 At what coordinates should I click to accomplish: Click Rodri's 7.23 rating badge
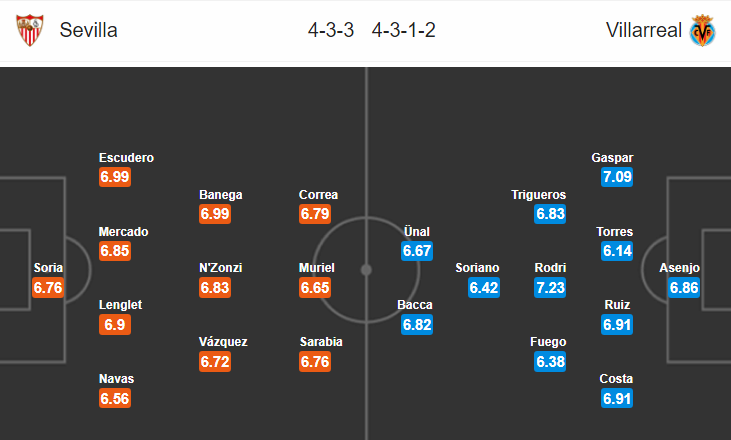[x=550, y=288]
